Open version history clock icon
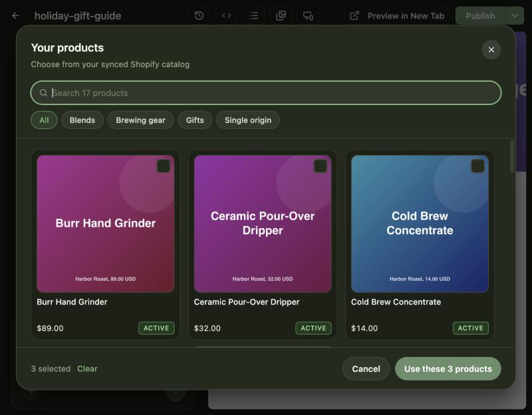The height and width of the screenshot is (415, 532). coord(199,15)
